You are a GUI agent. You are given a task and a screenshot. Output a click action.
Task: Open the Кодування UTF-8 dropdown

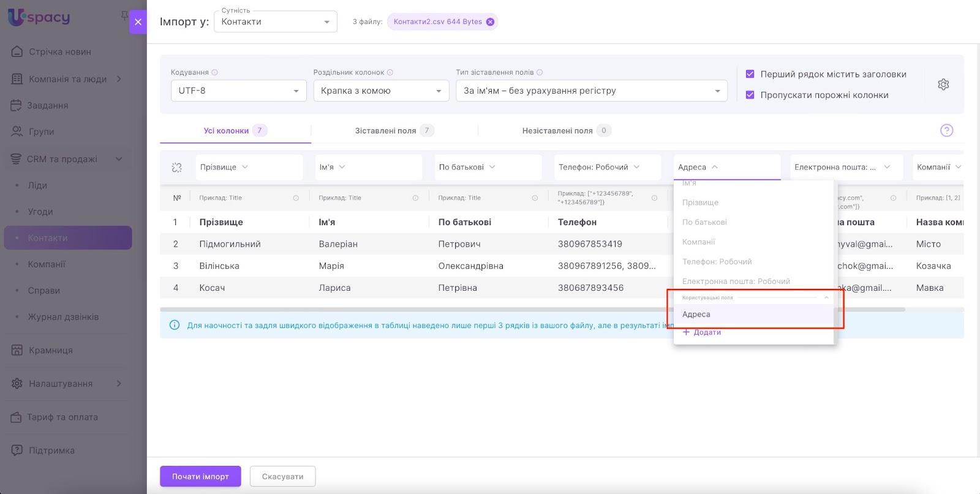[238, 91]
